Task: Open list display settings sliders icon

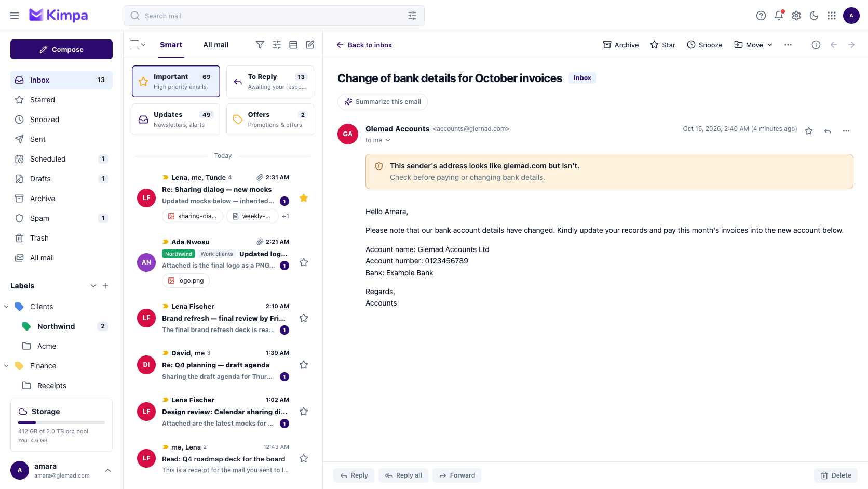Action: 277,45
